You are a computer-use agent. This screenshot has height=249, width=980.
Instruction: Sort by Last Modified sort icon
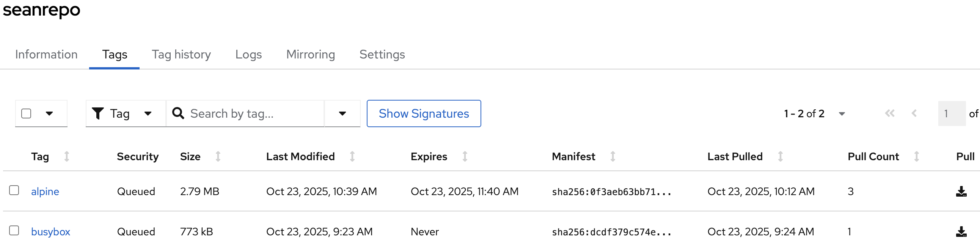pos(352,156)
